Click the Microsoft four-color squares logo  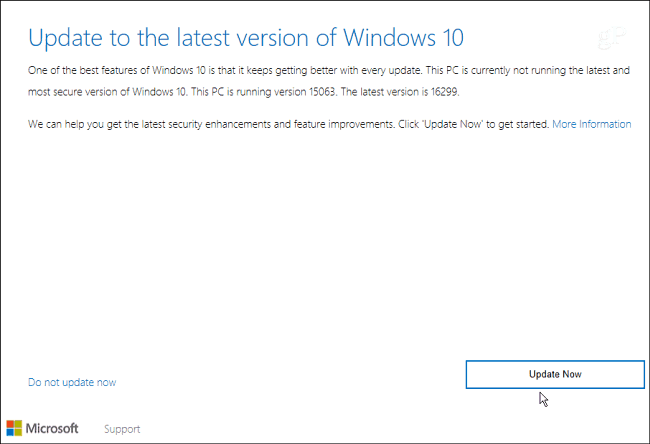coord(14,428)
